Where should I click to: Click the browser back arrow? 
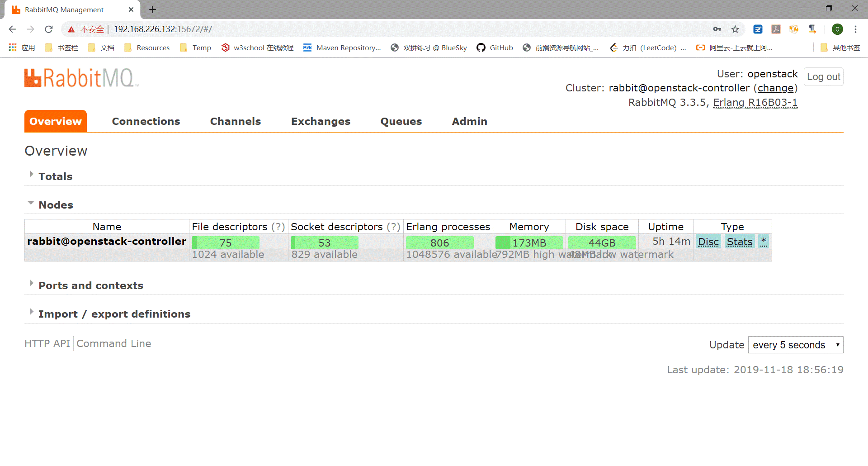coord(12,29)
